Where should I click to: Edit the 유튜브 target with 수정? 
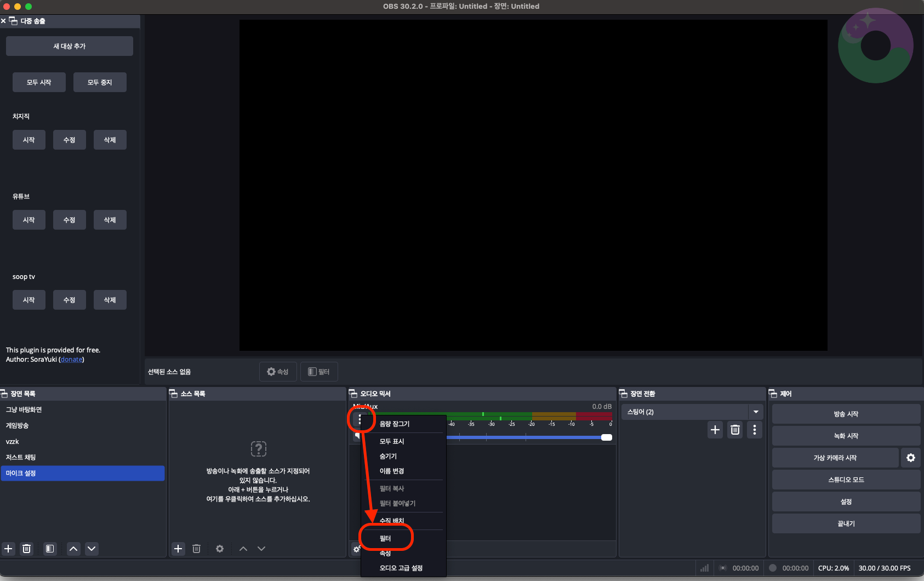70,220
